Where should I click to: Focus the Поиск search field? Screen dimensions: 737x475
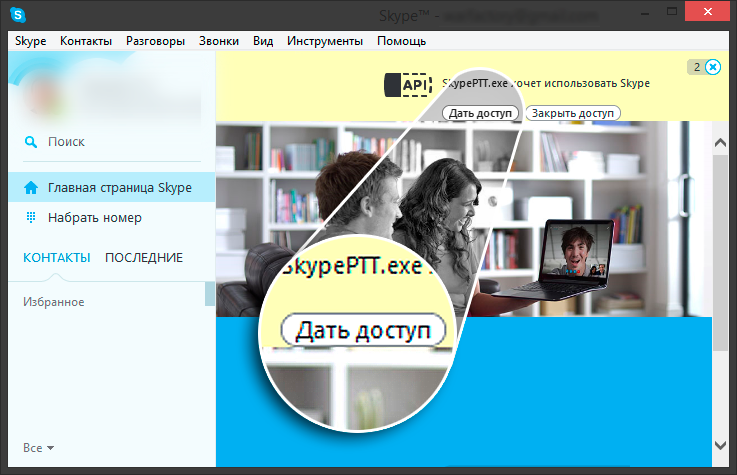pyautogui.click(x=112, y=142)
